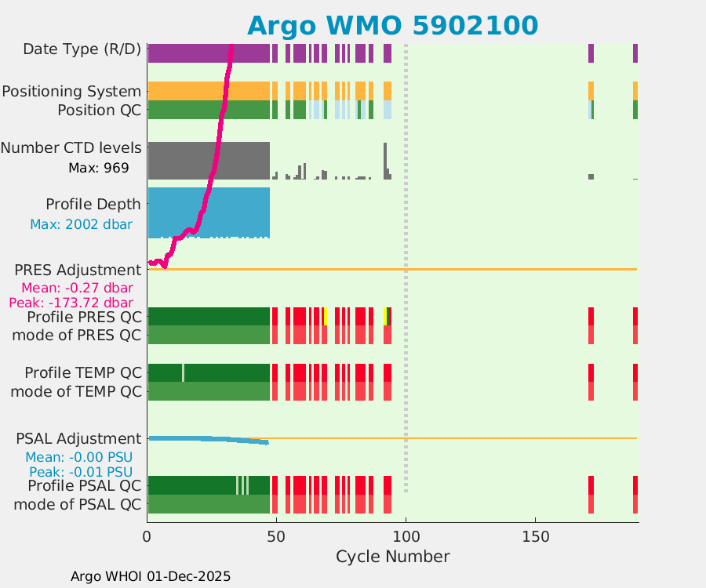
Task: Click the Date Type (R/D) row label
Action: pyautogui.click(x=82, y=49)
